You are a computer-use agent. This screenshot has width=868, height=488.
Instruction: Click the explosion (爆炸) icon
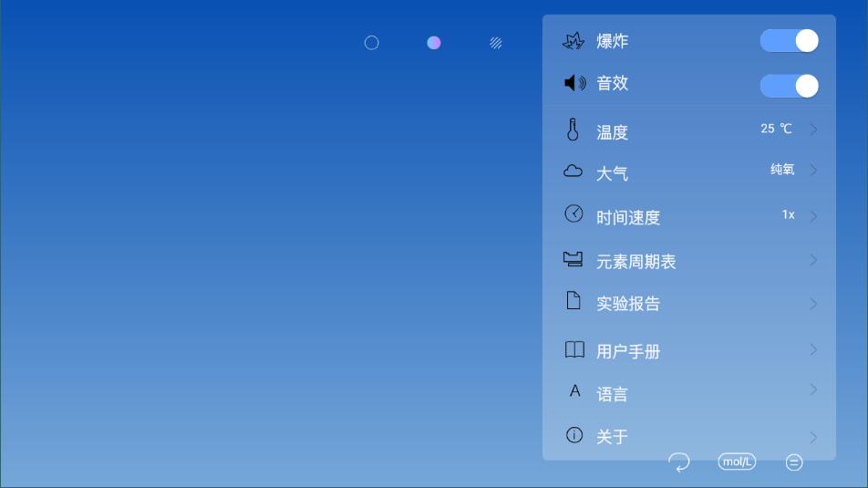[x=573, y=41]
